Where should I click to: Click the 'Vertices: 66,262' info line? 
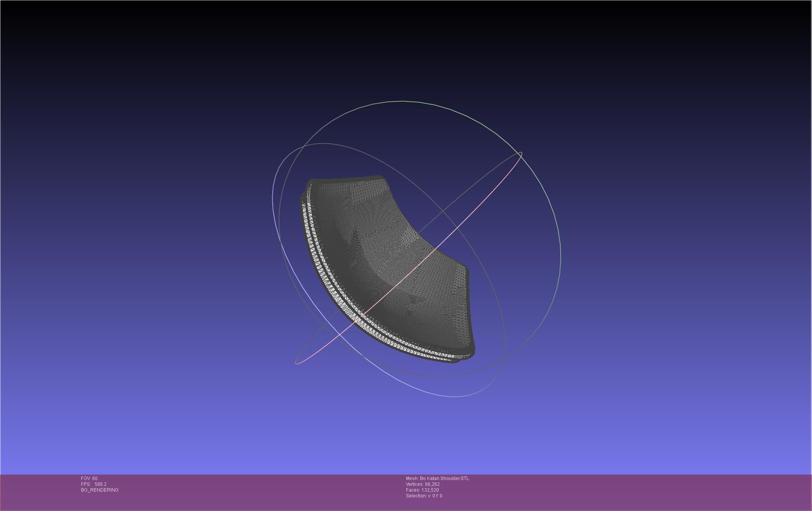tap(423, 484)
